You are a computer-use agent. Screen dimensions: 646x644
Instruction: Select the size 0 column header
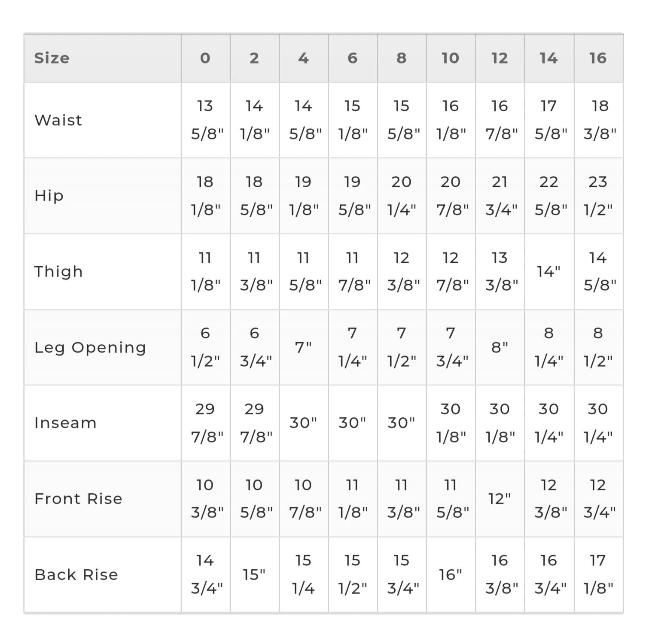(205, 58)
